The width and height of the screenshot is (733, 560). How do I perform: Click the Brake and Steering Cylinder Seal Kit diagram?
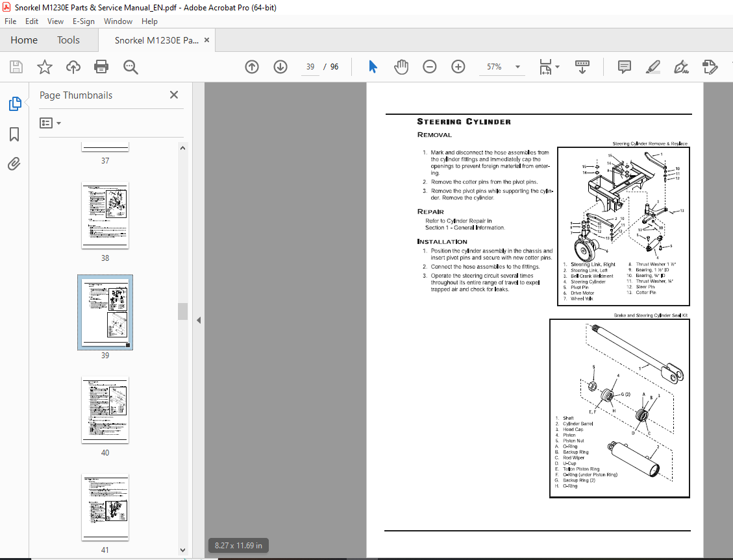coord(619,409)
